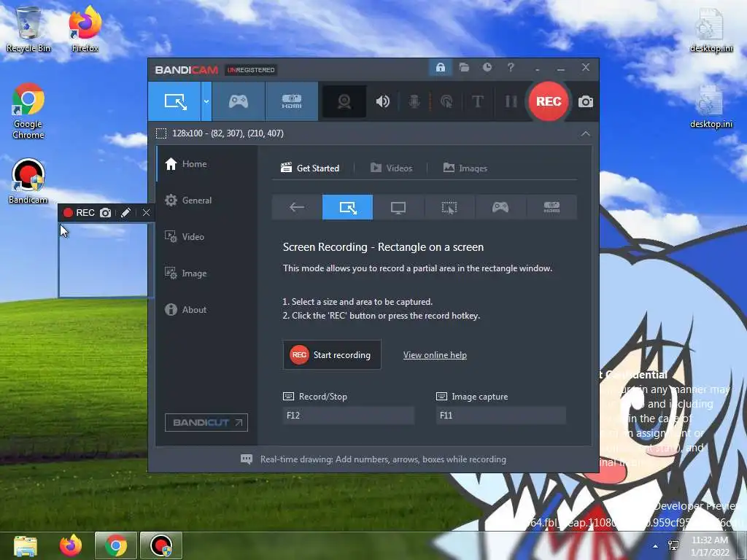Viewport: 747px width, 560px height.
Task: Click REC on the small capture rectangle bar
Action: tap(79, 213)
